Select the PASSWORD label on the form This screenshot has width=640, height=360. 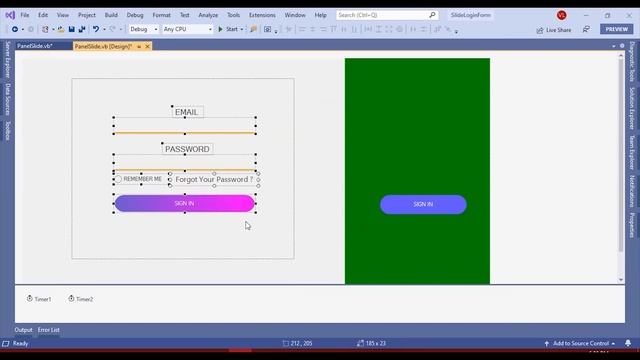187,149
